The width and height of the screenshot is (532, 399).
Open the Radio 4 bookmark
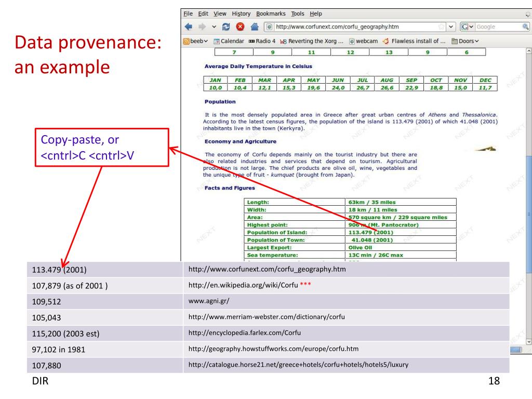262,41
